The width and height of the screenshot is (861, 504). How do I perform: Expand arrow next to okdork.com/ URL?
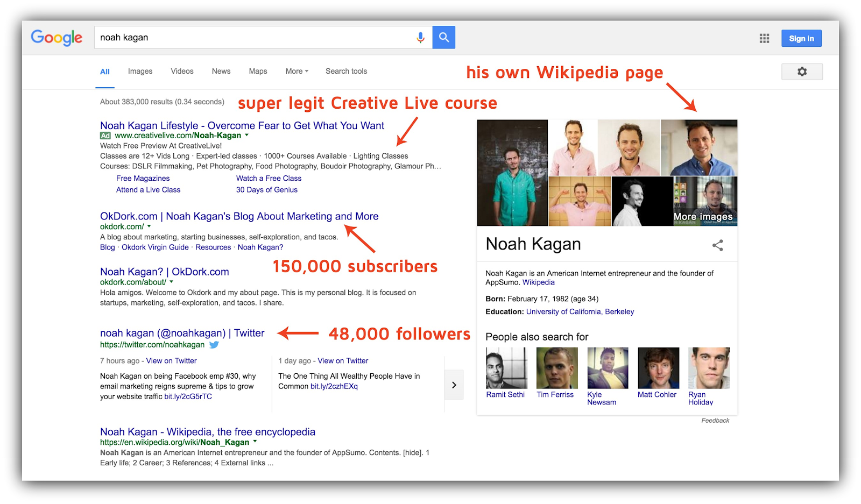tap(149, 226)
